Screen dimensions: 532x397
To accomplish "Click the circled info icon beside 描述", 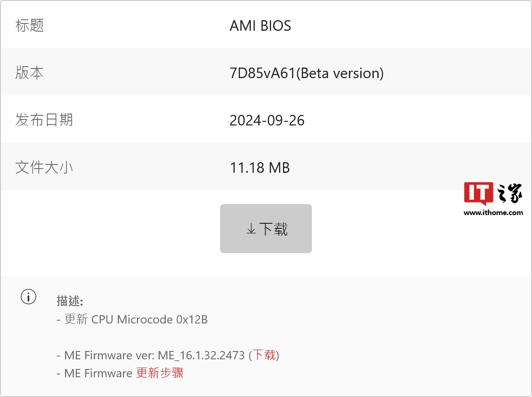I will point(28,297).
